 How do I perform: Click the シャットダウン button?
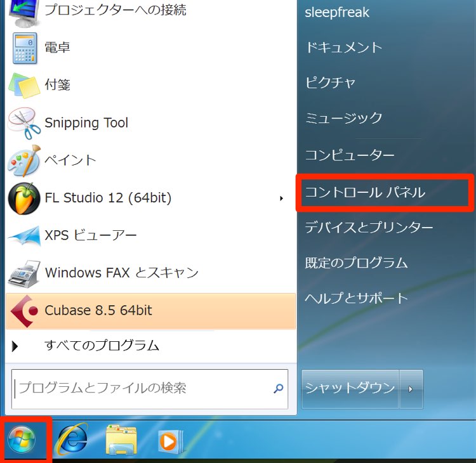350,389
